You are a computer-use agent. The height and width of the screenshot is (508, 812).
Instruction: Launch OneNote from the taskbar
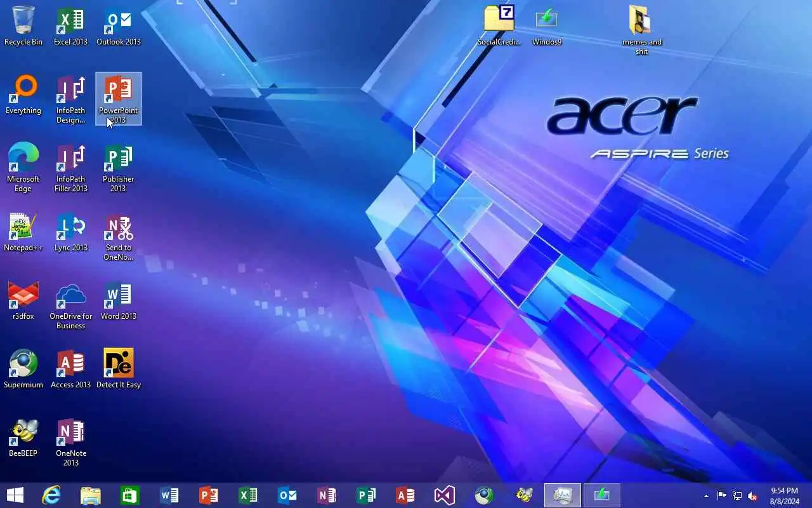tap(327, 495)
